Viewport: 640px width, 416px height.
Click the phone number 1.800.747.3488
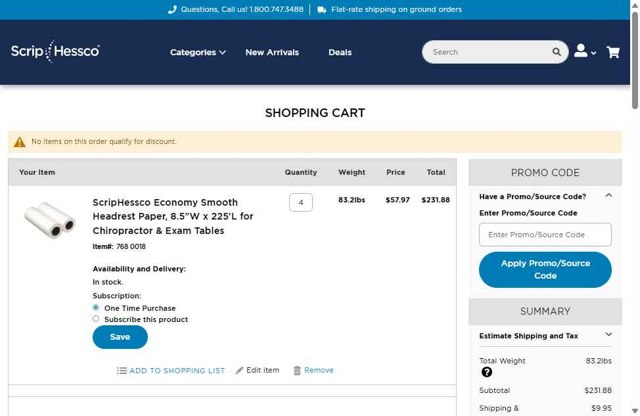click(276, 9)
